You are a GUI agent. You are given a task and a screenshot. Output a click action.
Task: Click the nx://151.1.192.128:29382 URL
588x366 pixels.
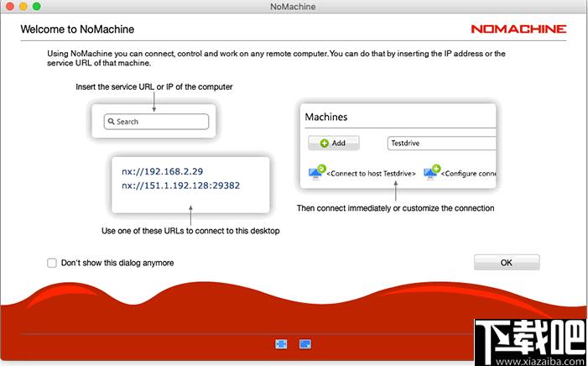tap(180, 186)
